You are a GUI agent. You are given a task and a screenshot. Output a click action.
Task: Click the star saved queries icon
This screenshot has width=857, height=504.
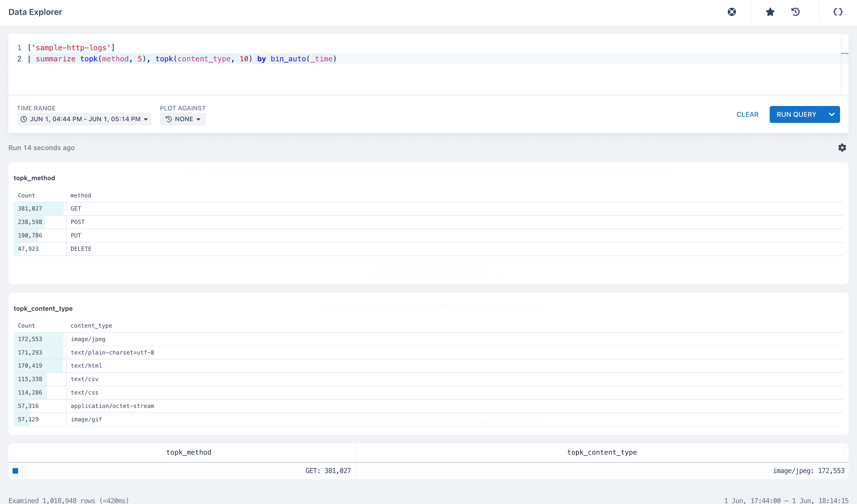click(x=770, y=12)
